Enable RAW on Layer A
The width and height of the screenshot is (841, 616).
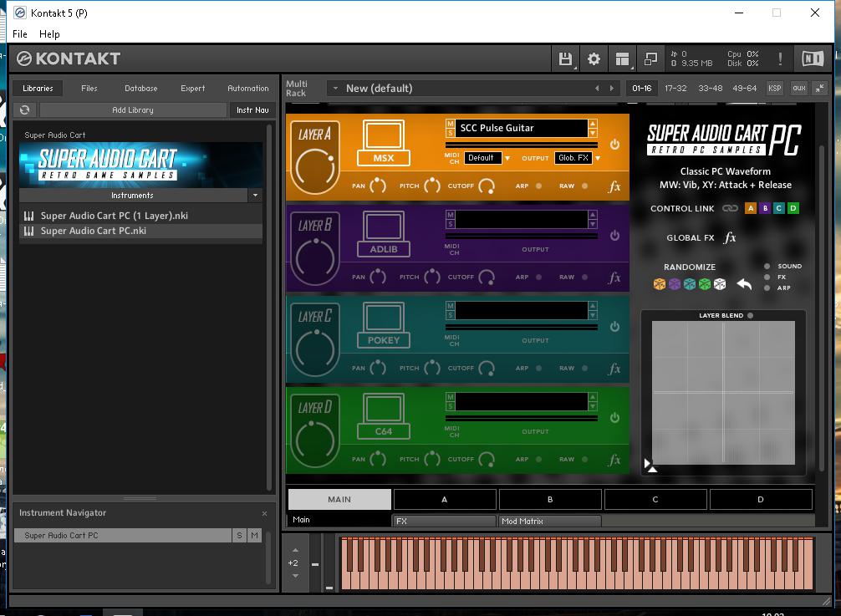[584, 186]
